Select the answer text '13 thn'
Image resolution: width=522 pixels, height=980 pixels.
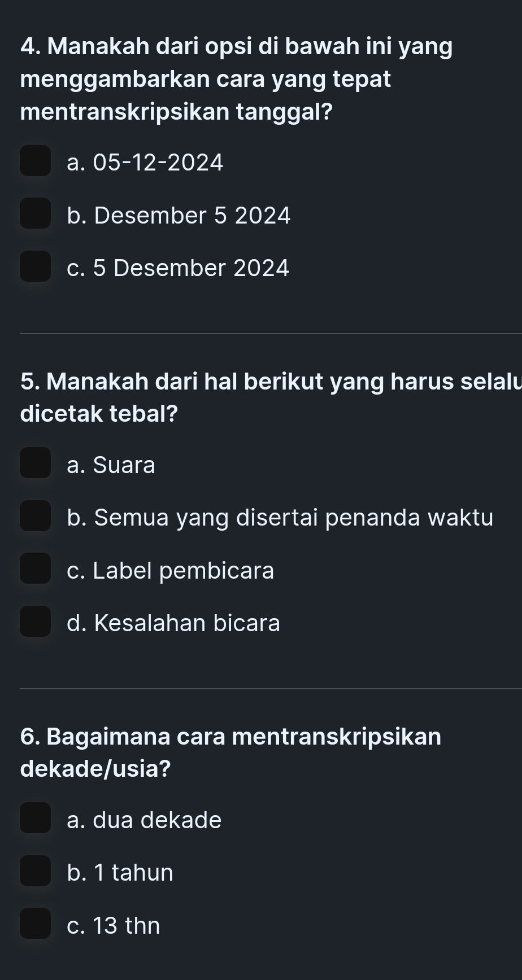pos(113,925)
